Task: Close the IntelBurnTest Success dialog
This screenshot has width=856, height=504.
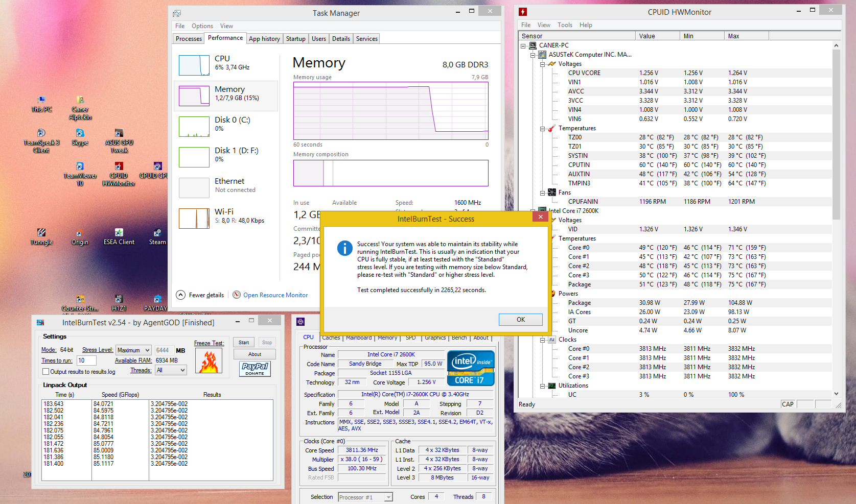Action: click(x=540, y=217)
